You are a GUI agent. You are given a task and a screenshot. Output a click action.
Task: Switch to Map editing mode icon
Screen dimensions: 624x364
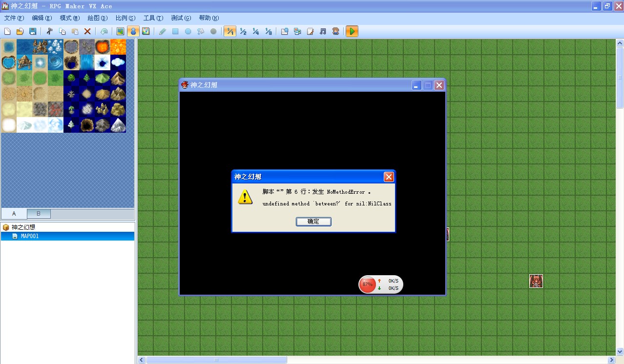(x=120, y=32)
